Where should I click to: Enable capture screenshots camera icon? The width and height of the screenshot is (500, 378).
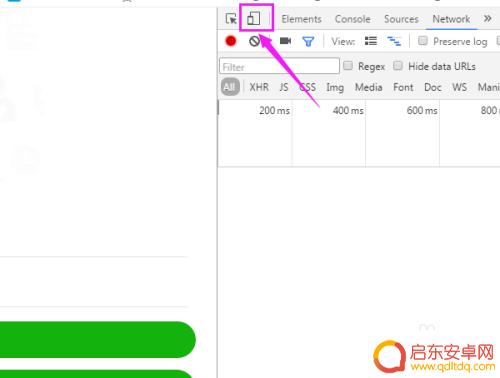click(285, 41)
